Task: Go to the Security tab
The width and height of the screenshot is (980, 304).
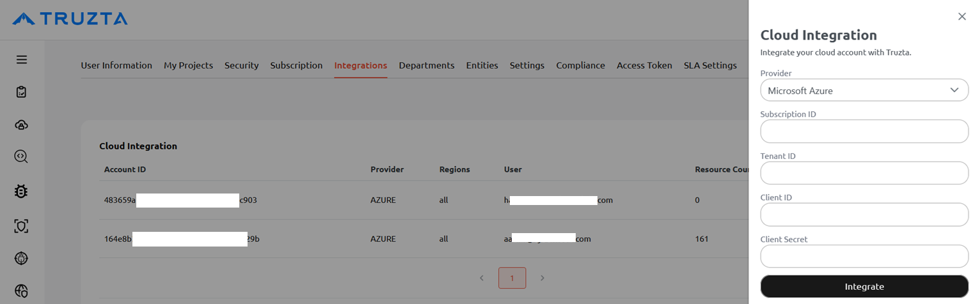Action: coord(241,65)
